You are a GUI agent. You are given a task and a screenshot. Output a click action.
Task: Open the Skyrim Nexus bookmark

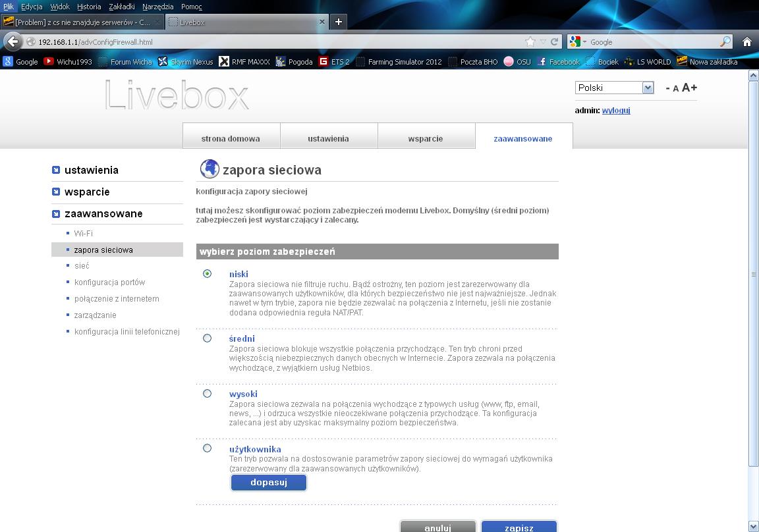coord(186,61)
